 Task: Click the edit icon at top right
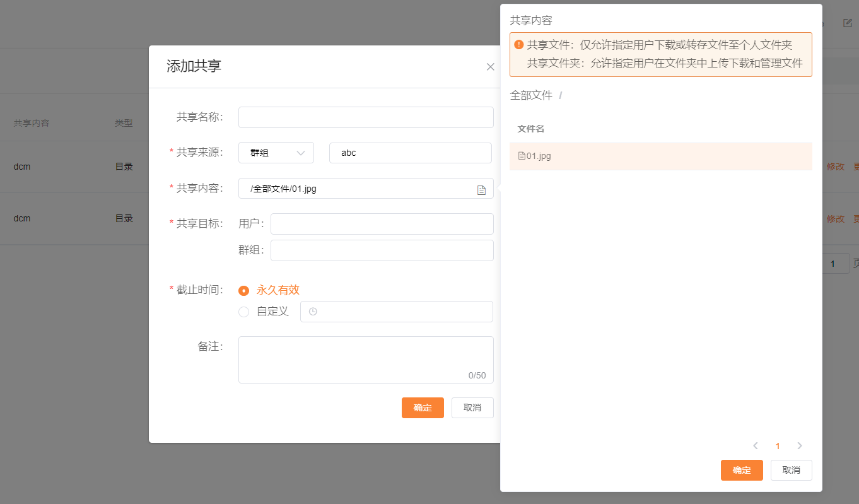point(848,23)
